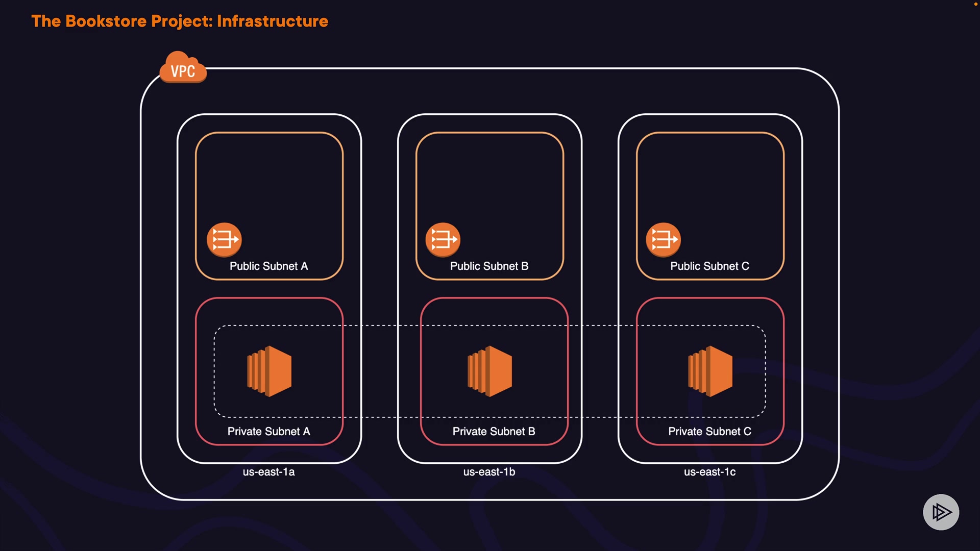This screenshot has height=551, width=980.
Task: Click the Private Subnet B label
Action: [494, 432]
